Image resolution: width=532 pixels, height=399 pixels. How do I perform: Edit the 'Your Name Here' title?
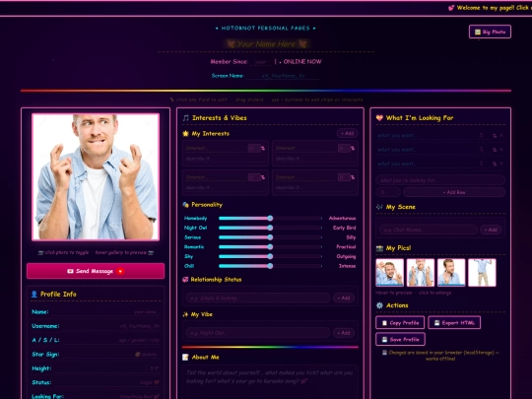266,44
